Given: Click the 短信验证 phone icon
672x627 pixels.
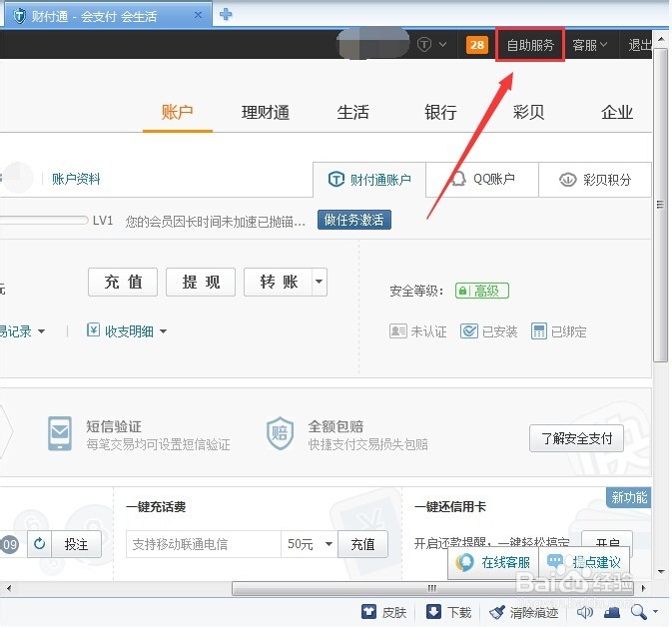Looking at the screenshot, I should point(60,433).
